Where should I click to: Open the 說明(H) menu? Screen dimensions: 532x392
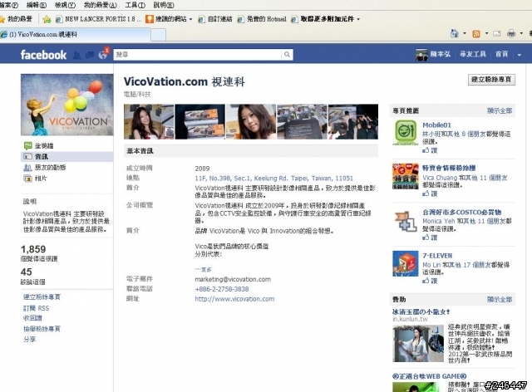click(164, 5)
